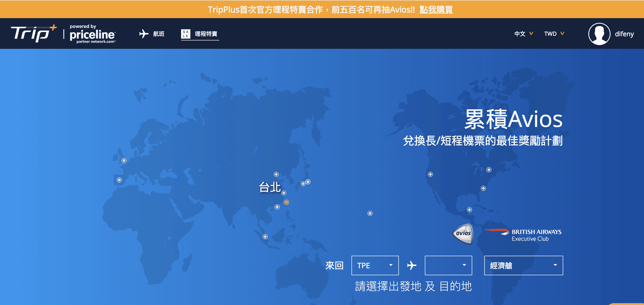The height and width of the screenshot is (305, 644).
Task: Open the empty destination dropdown
Action: point(448,265)
